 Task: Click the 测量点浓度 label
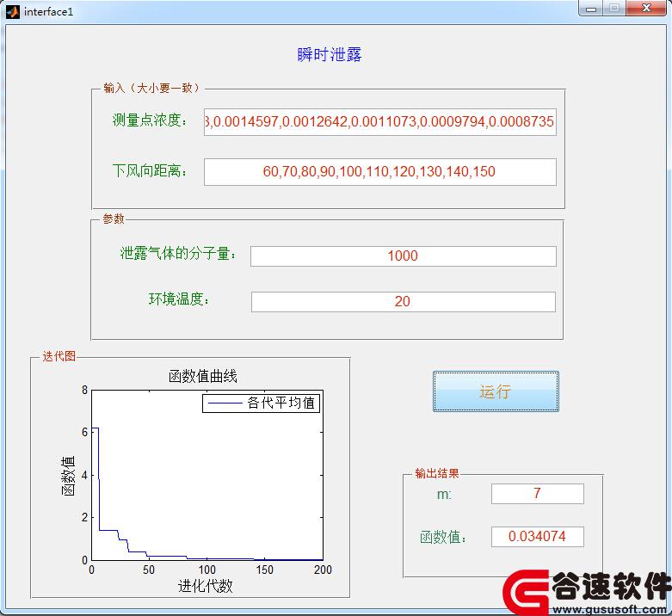150,120
